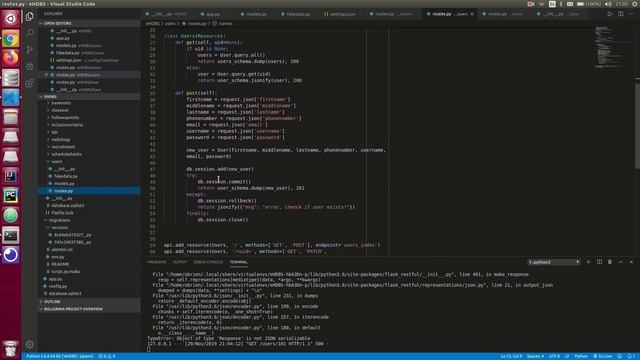The image size is (640, 360).
Task: Open the Trash in the dock
Action: pyautogui.click(x=11, y=349)
